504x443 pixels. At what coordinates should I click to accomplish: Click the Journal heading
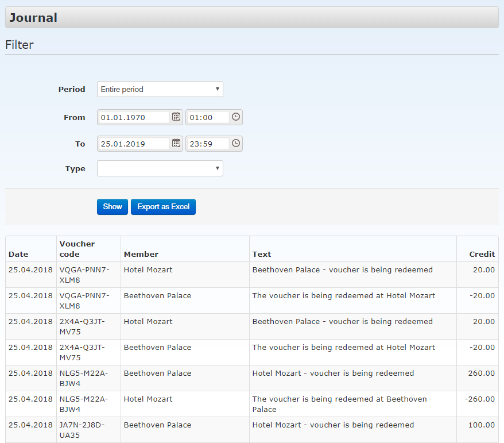[x=33, y=17]
